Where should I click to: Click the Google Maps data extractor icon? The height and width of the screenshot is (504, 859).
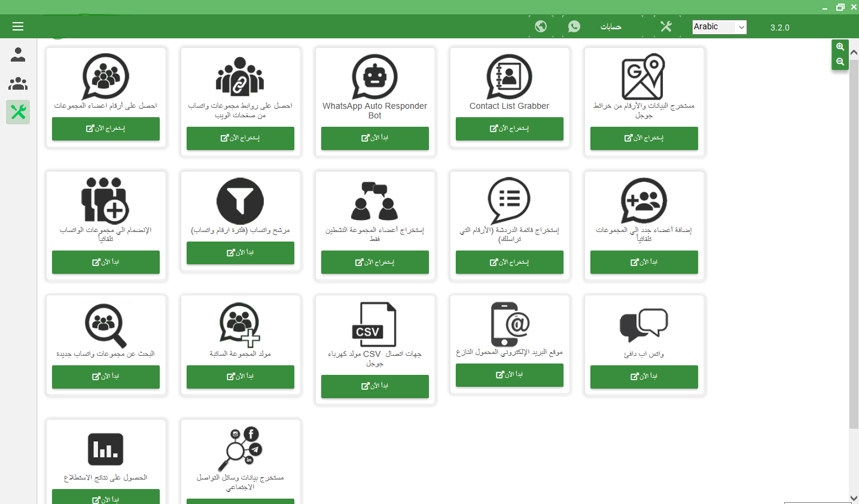coord(643,77)
